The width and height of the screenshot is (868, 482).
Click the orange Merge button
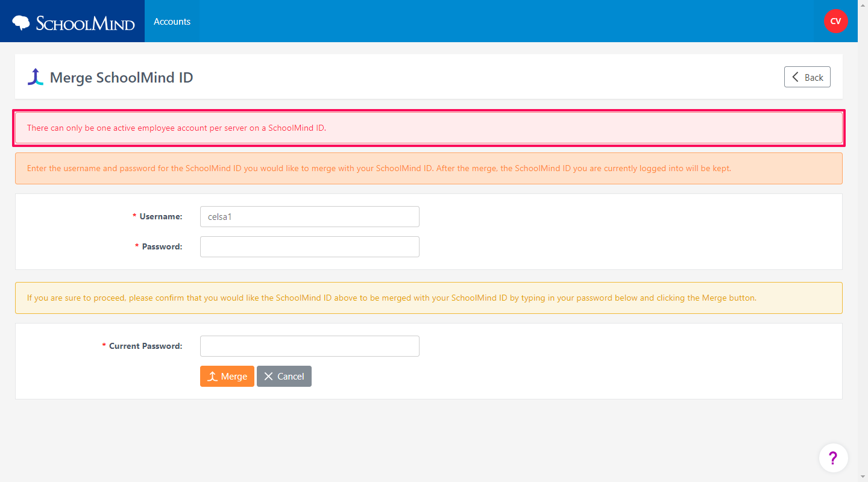(227, 376)
